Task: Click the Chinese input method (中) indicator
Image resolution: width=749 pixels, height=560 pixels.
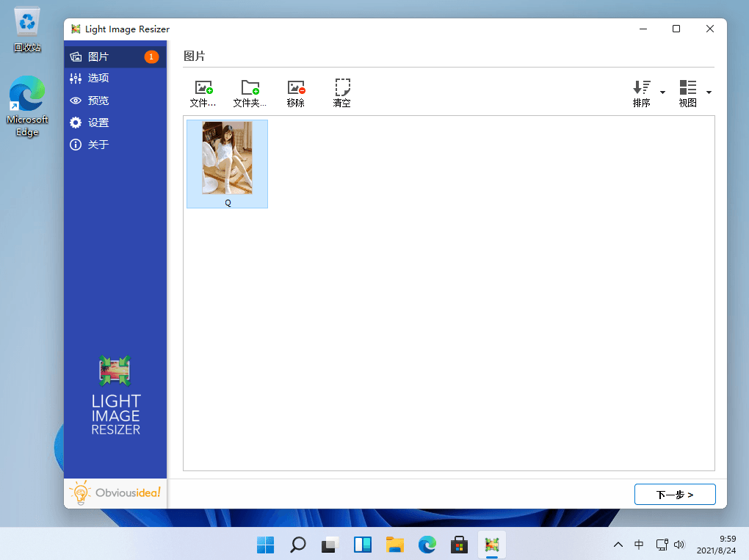Action: click(x=639, y=545)
